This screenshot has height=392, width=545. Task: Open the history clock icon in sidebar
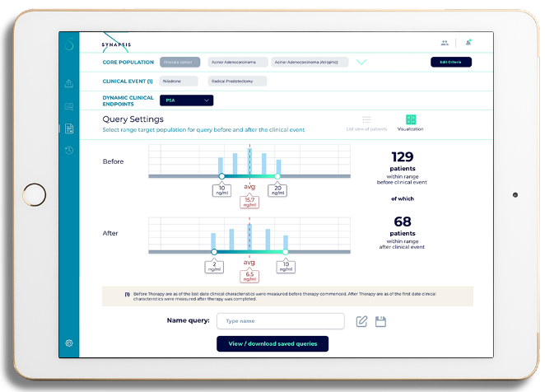click(69, 151)
